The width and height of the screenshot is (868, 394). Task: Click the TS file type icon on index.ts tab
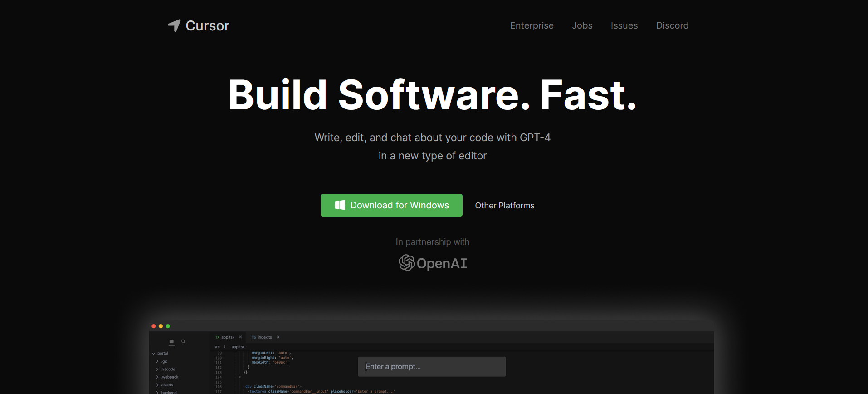coord(254,337)
